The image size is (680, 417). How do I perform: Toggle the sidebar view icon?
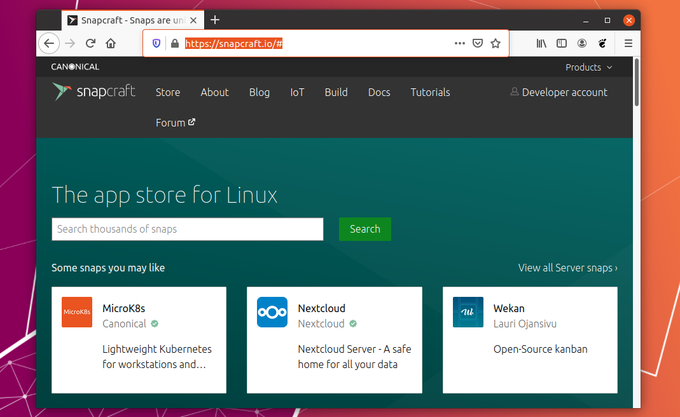[x=562, y=43]
